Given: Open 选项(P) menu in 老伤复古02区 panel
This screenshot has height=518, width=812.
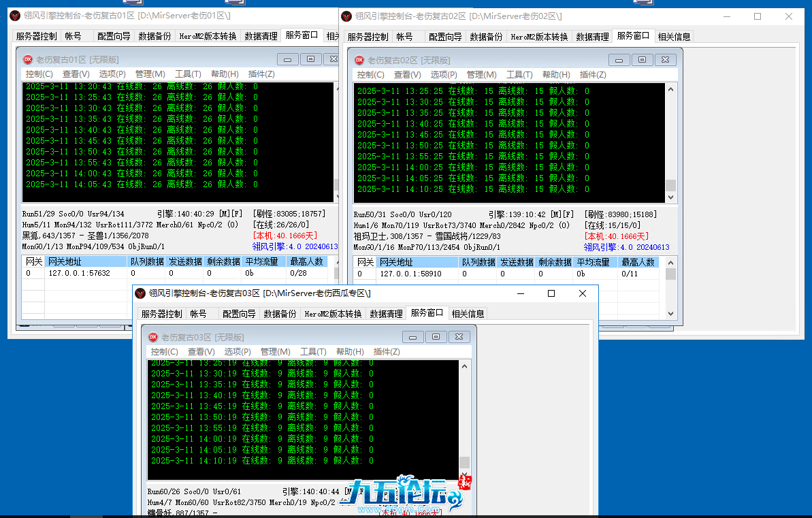Looking at the screenshot, I should coord(444,75).
